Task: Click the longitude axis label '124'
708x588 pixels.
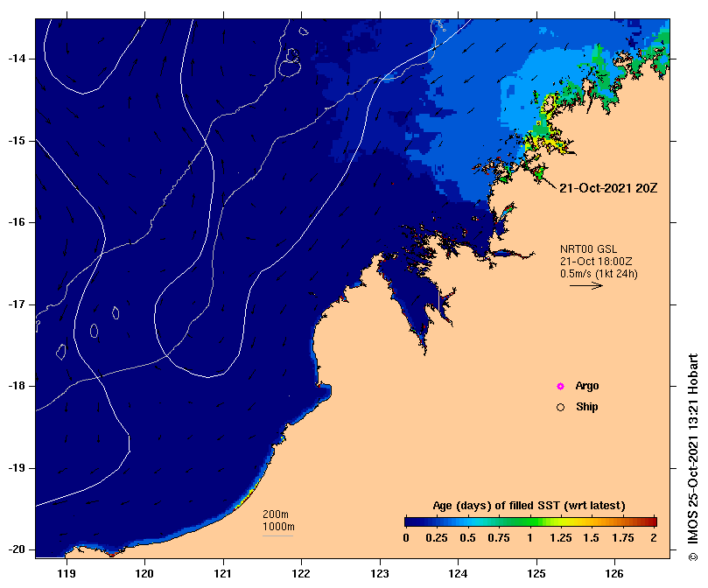Action: tap(458, 573)
